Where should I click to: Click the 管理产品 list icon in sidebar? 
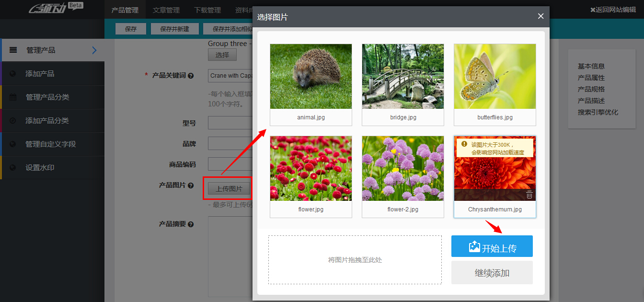13,50
